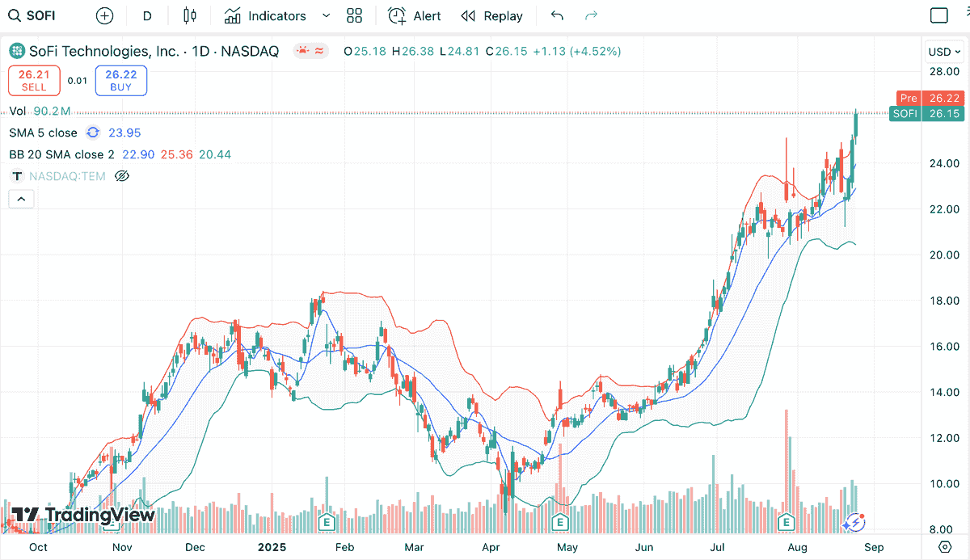Click the 12.00 price axis label
Image resolution: width=970 pixels, height=560 pixels.
(944, 438)
